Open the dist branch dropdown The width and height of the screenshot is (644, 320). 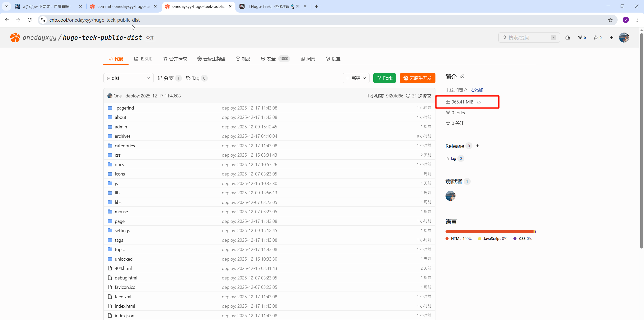(128, 78)
